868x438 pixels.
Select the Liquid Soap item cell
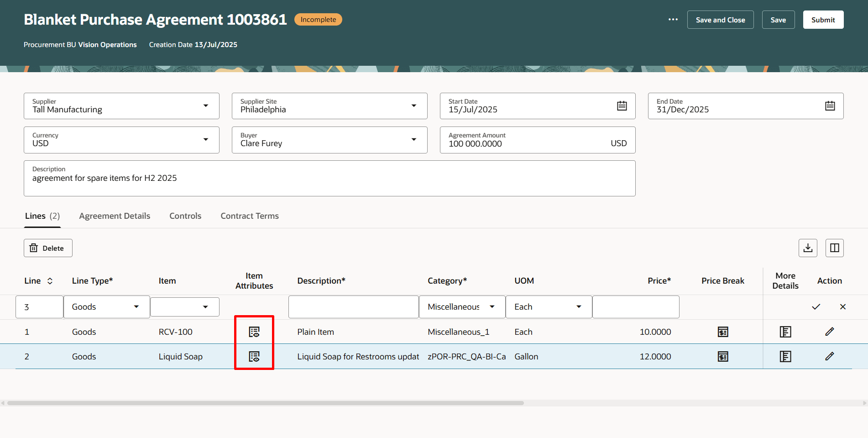(181, 357)
